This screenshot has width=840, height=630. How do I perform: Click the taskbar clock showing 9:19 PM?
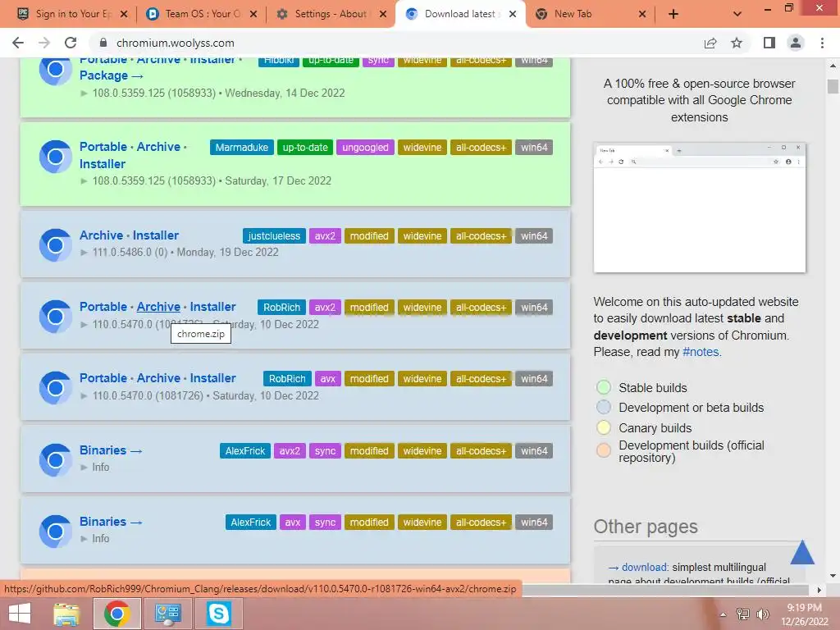804,614
